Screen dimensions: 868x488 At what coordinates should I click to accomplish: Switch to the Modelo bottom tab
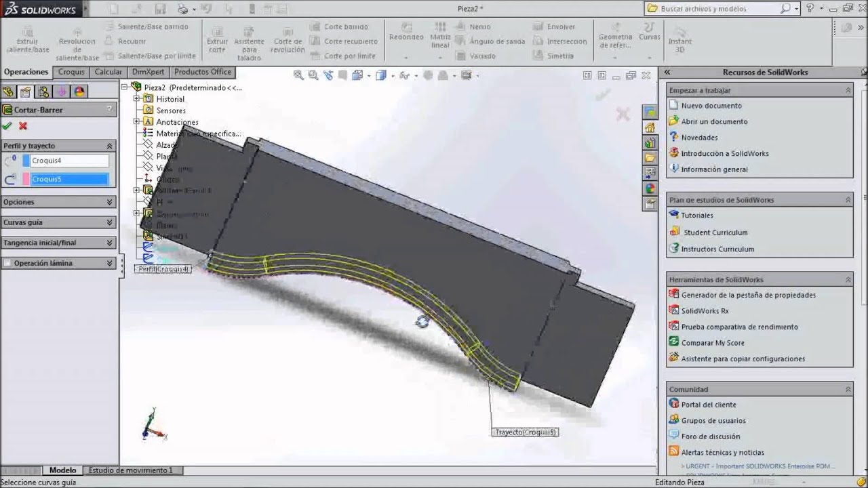point(62,470)
